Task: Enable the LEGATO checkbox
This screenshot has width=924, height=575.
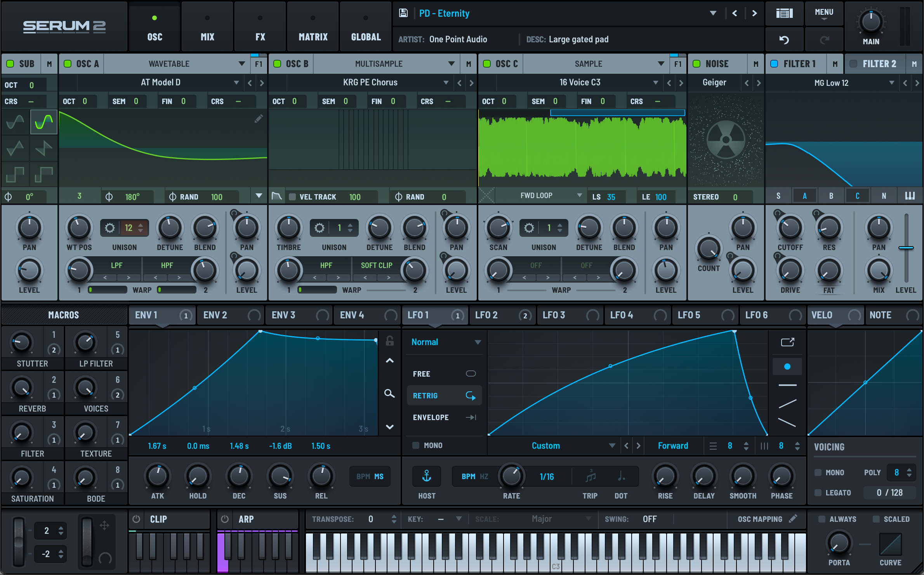Action: [x=818, y=493]
